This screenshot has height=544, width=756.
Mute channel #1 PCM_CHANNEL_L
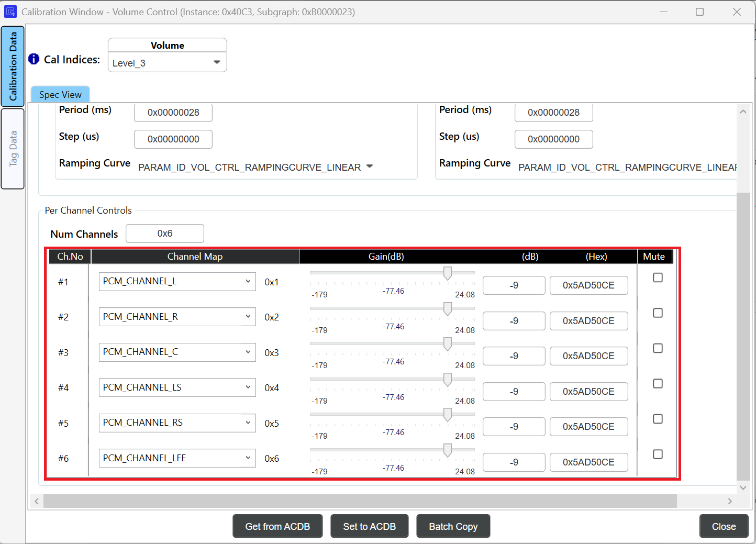pos(658,277)
